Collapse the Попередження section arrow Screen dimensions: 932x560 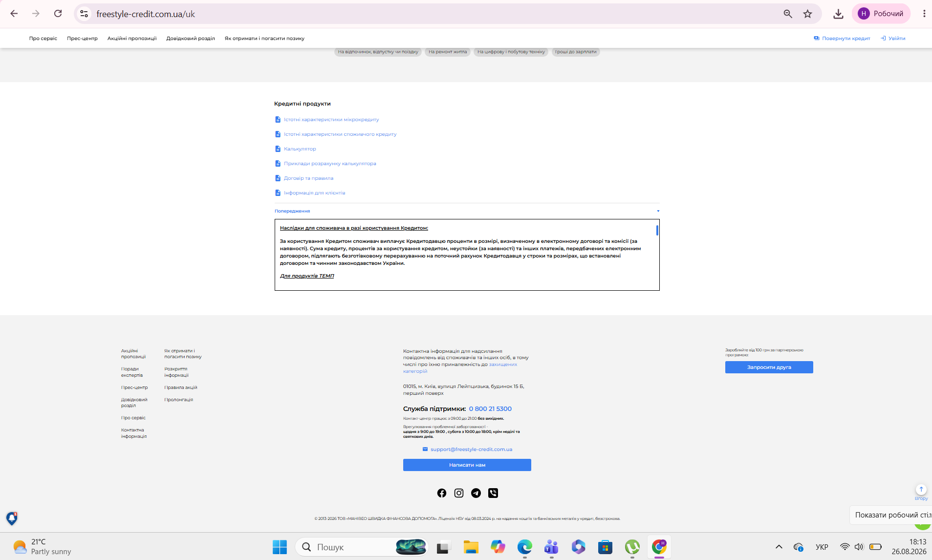(658, 211)
